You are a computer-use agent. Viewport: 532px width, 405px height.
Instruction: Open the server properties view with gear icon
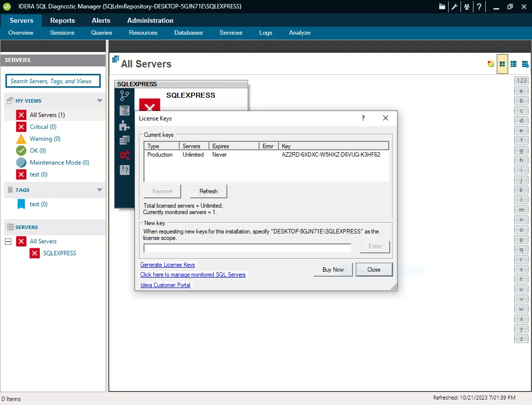[x=525, y=64]
